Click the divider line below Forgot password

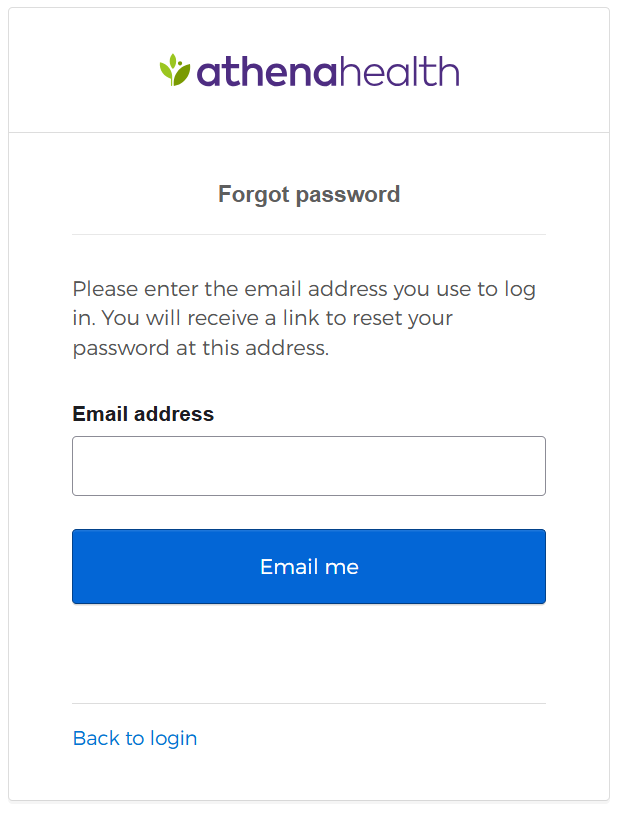[x=309, y=235]
